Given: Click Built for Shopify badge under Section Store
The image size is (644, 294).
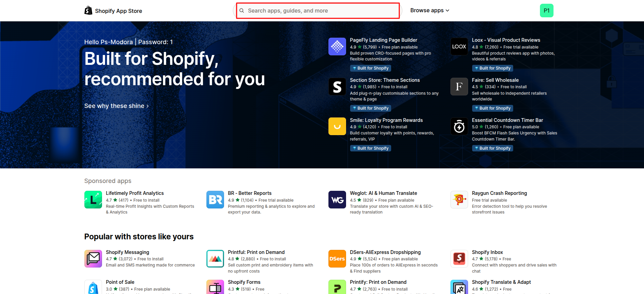Looking at the screenshot, I should pyautogui.click(x=370, y=108).
